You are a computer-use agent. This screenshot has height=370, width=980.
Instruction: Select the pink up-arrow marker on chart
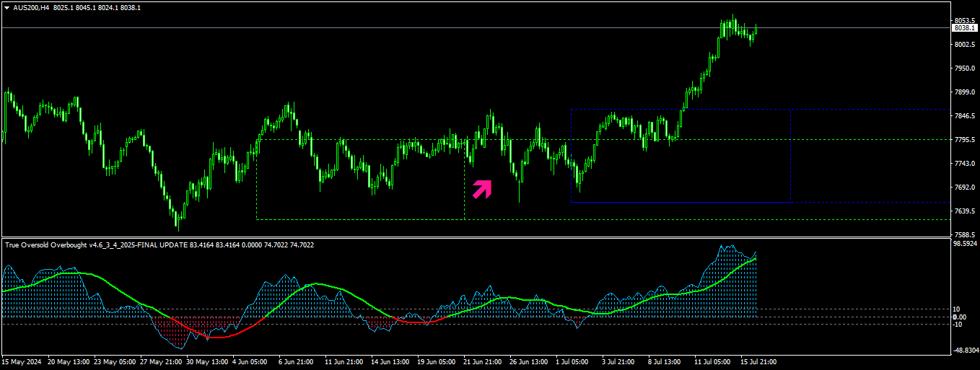(482, 188)
